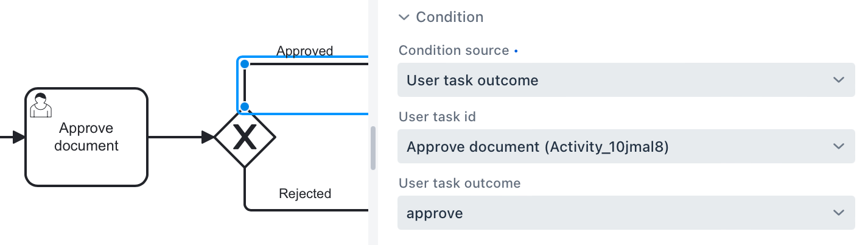Image resolution: width=868 pixels, height=245 pixels.
Task: Click the Rejected flow label
Action: tap(304, 194)
